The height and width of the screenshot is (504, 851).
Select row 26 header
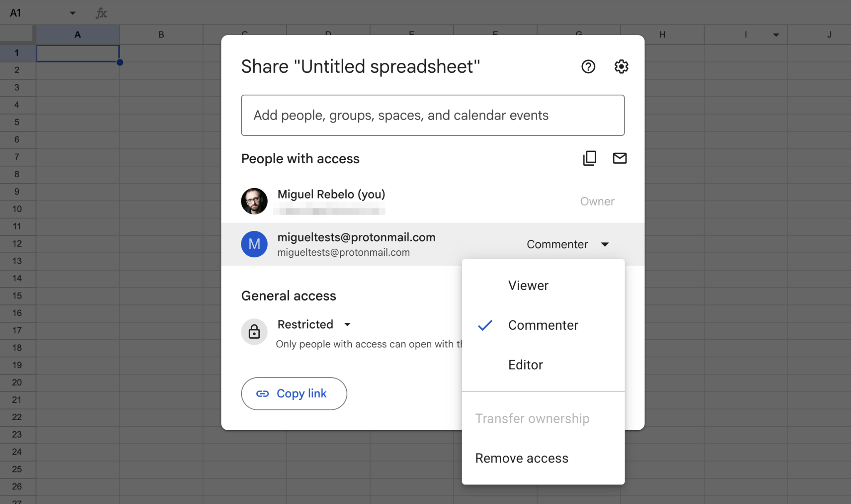pos(17,486)
